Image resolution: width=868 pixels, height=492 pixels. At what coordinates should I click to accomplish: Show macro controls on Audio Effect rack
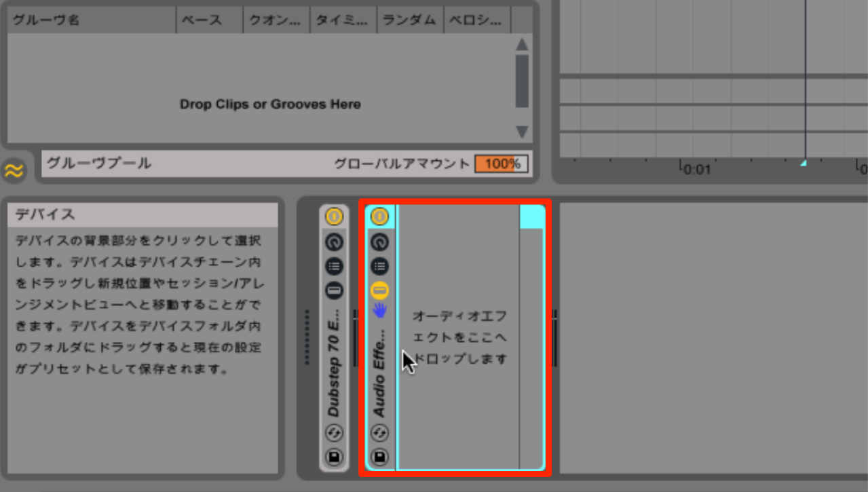coord(379,242)
